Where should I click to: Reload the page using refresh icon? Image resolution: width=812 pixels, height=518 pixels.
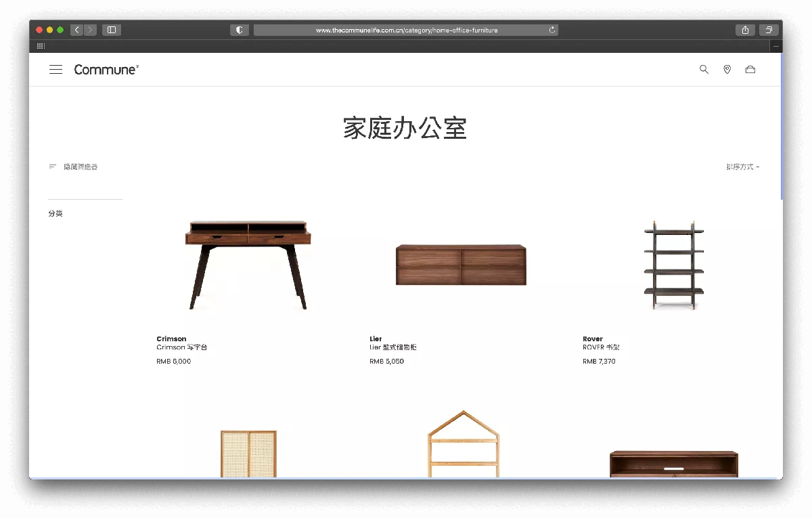coord(552,30)
